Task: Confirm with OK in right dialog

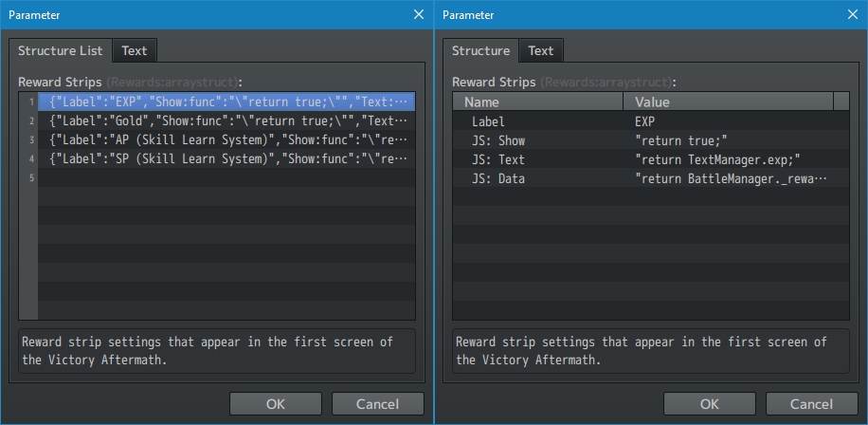Action: (710, 403)
